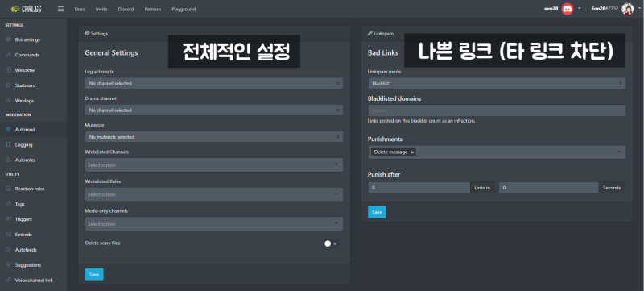The width and height of the screenshot is (644, 291).
Task: Go to Embeds page
Action: coord(23,235)
